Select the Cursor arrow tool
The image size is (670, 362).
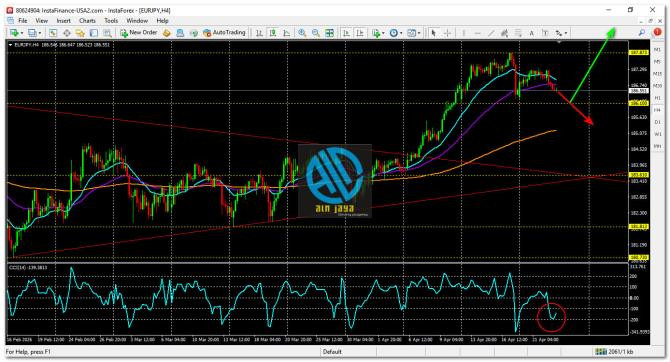(x=433, y=33)
